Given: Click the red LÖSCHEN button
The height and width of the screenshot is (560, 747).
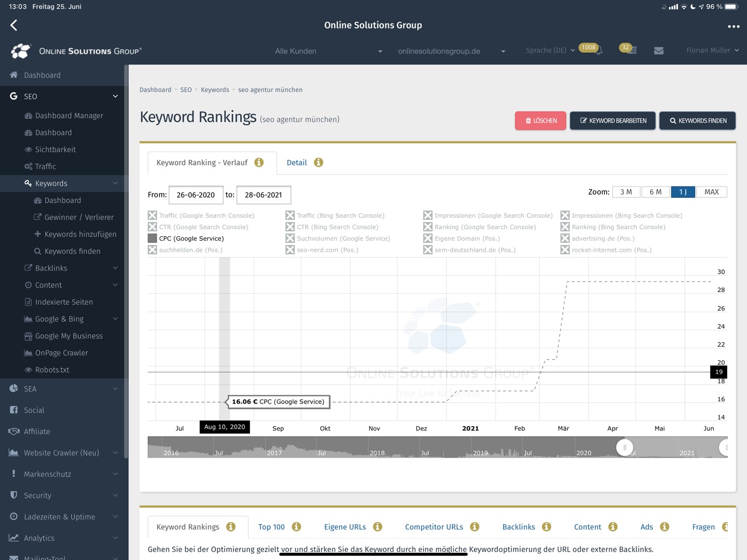Looking at the screenshot, I should 541,120.
